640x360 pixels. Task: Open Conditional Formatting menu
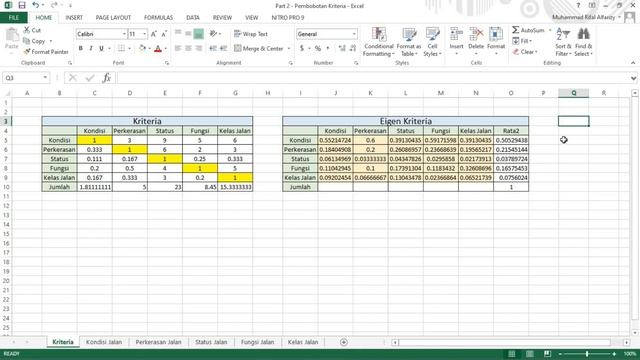pyautogui.click(x=379, y=42)
